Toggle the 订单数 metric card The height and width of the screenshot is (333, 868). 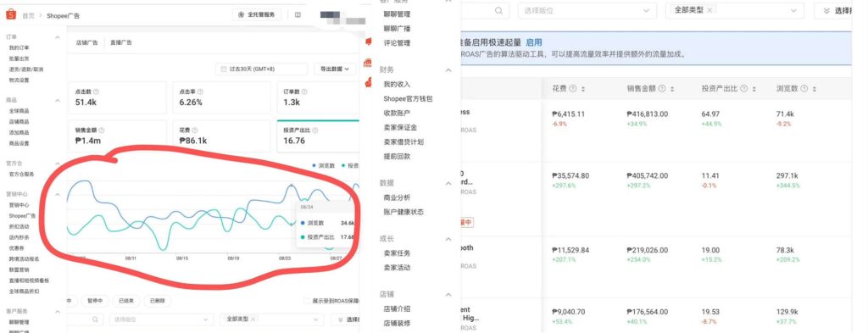(x=319, y=98)
